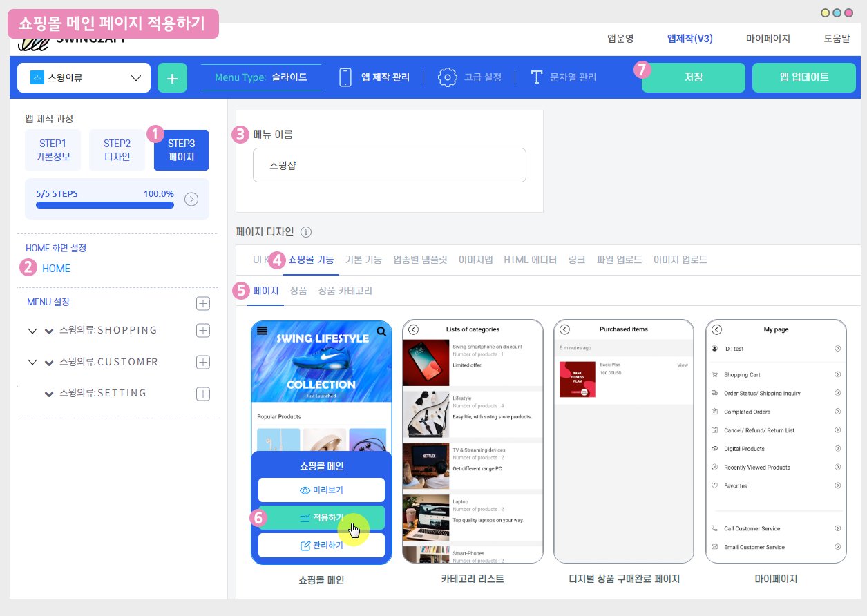This screenshot has height=616, width=867.
Task: Click the 문자열 관리 text icon
Action: [536, 77]
